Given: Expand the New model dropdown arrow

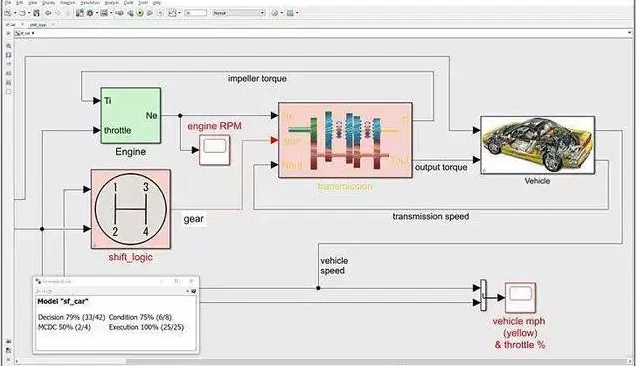Looking at the screenshot, I should pyautogui.click(x=15, y=13).
